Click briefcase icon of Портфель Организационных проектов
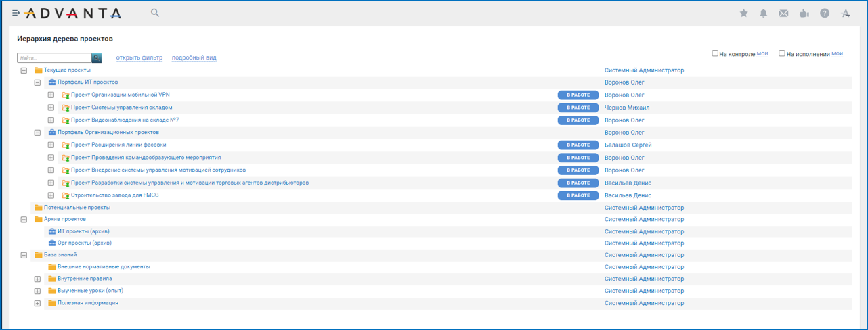The image size is (868, 330). click(52, 133)
